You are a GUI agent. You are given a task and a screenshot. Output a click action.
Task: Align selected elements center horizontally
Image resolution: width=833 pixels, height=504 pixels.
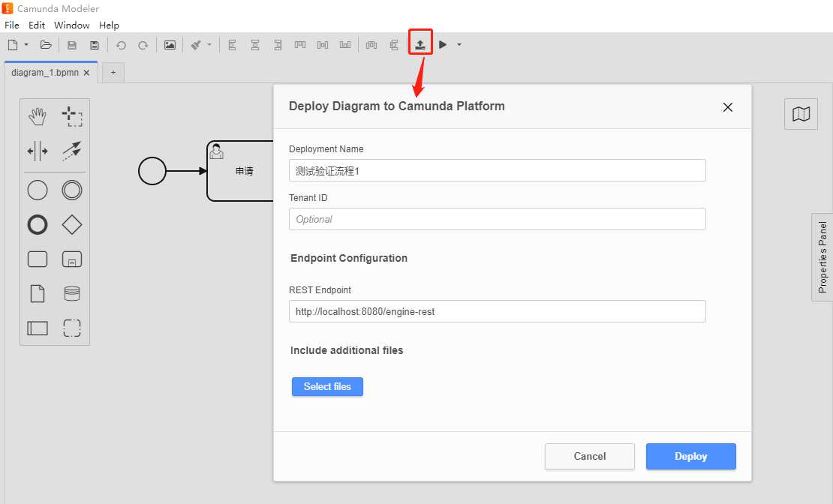click(255, 45)
